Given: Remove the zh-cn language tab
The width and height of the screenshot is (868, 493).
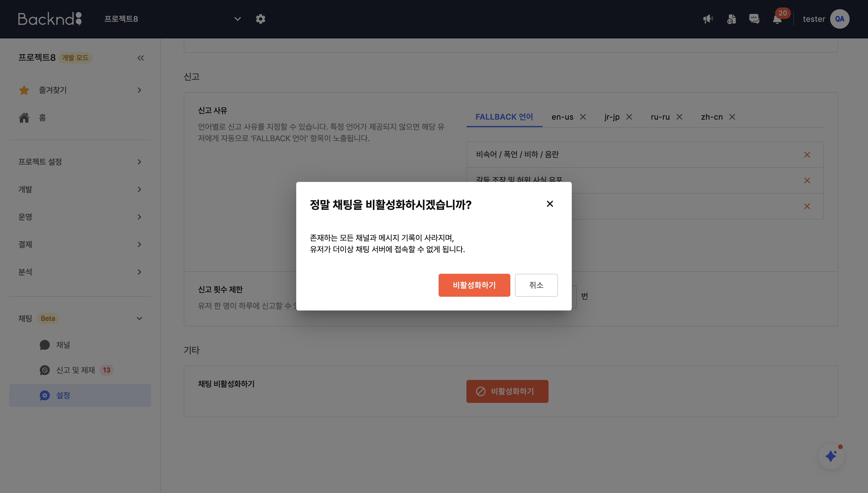Looking at the screenshot, I should [x=732, y=117].
